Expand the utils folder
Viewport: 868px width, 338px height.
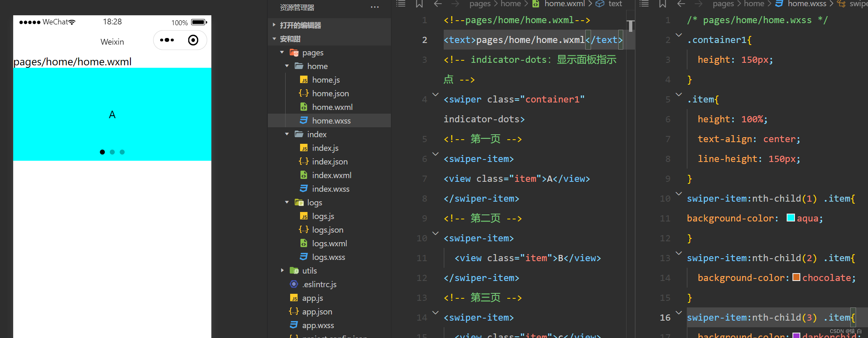pyautogui.click(x=282, y=271)
